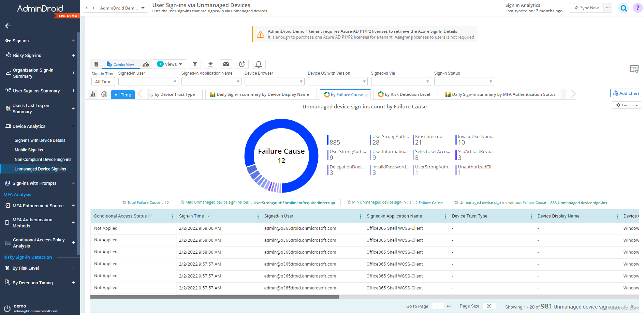Open the Customize options
Image resolution: width=644 pixels, height=315 pixels.
[626, 105]
